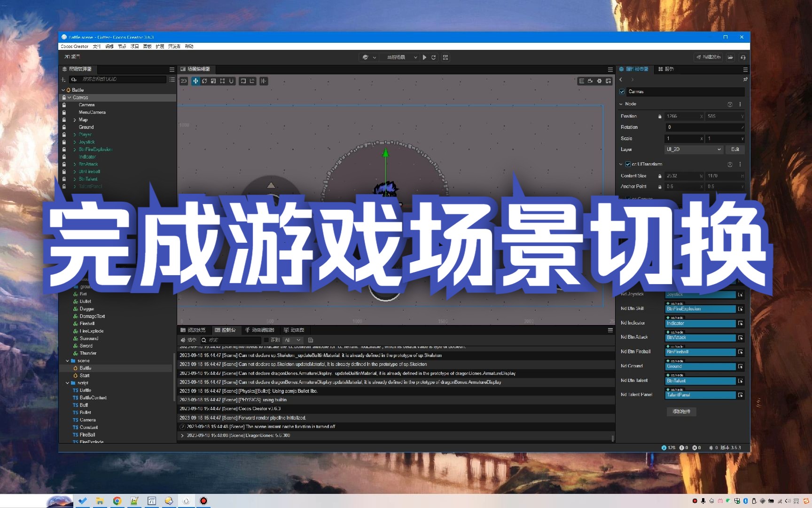
Task: Click the hierarchy search magnifier icon
Action: click(x=74, y=79)
